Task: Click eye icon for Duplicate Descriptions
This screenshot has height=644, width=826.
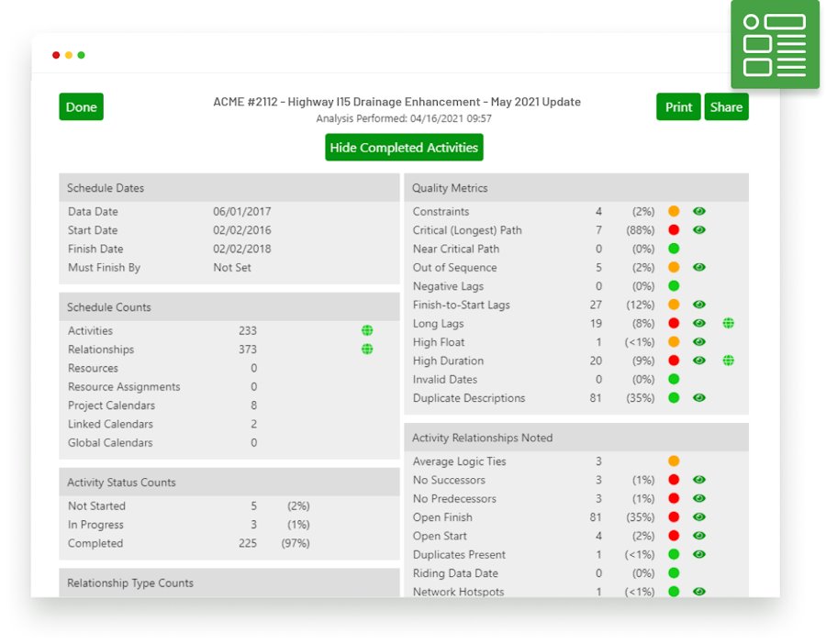Action: (x=699, y=398)
